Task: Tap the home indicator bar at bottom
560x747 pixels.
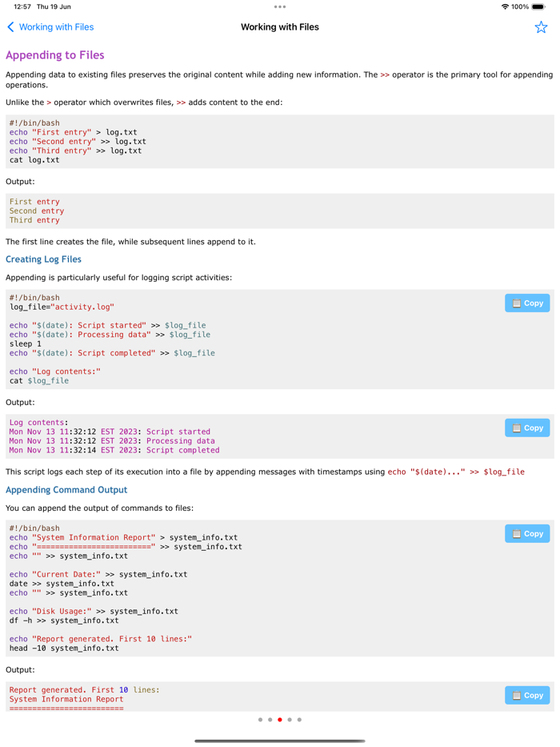Action: click(280, 741)
